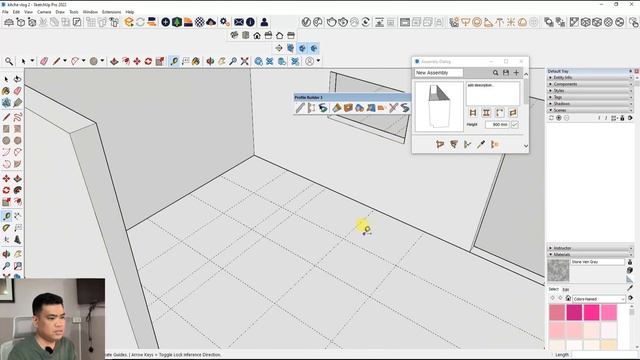This screenshot has width=640, height=360.
Task: Open the Select tool dropdown arrow
Action: click(x=32, y=61)
